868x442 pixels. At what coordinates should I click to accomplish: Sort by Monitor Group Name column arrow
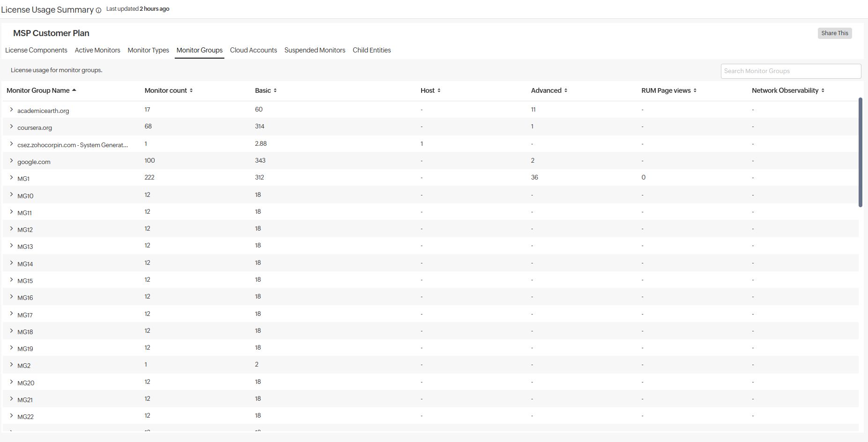(x=74, y=90)
